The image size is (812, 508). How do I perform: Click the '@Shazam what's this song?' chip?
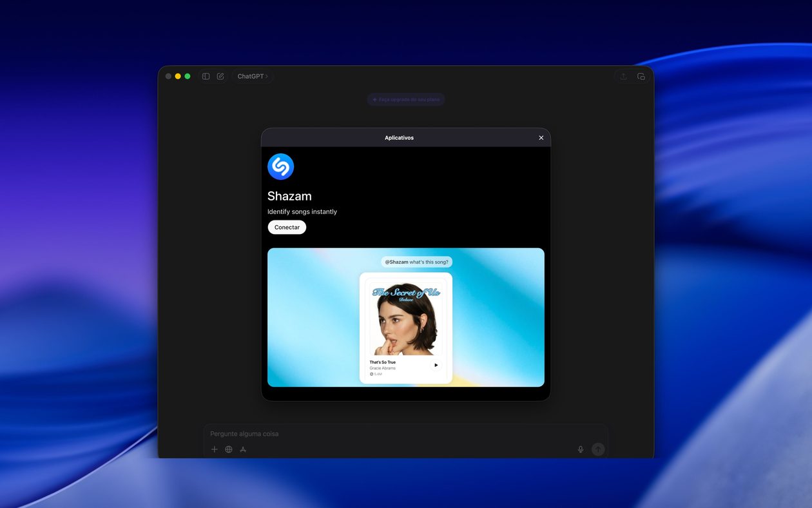[x=417, y=262]
